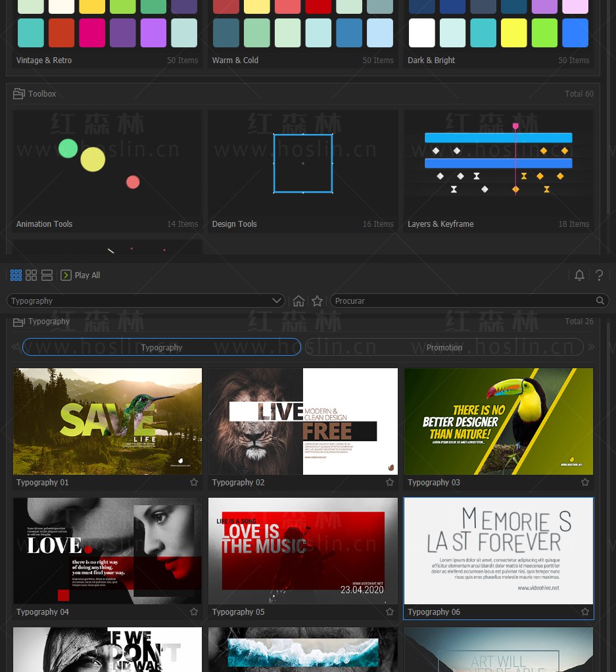Pick white swatch in Dark & Bright

point(421,33)
